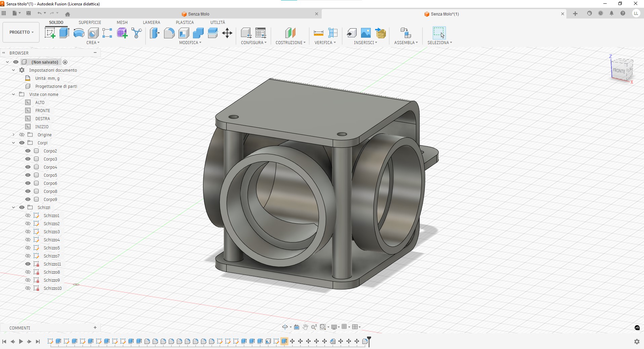Screen dimensions: 644x349
Task: Select the Extrude tool icon
Action: 64,33
